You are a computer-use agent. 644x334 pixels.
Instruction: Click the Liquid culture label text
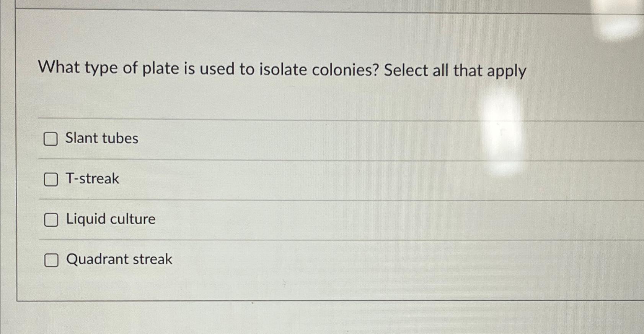pyautogui.click(x=110, y=219)
